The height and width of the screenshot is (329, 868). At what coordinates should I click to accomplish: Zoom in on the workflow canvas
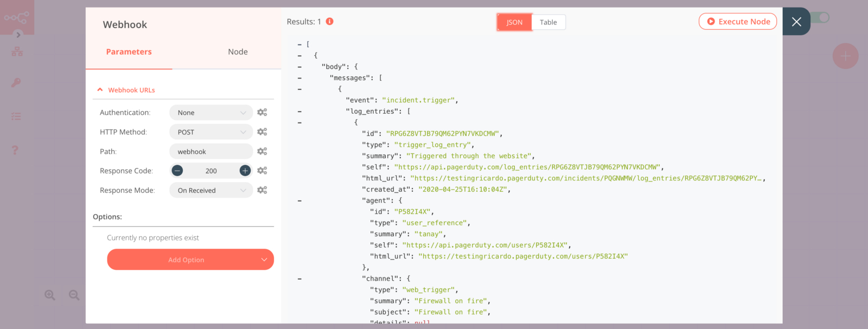(50, 295)
